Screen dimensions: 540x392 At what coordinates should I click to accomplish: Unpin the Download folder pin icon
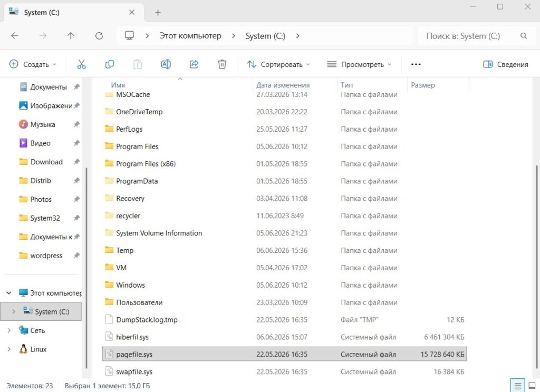pyautogui.click(x=76, y=162)
